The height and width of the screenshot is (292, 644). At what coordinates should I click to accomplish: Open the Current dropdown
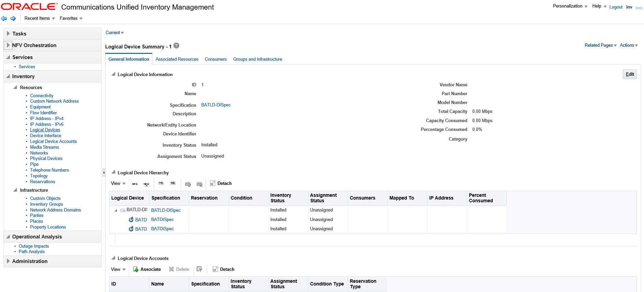point(115,33)
